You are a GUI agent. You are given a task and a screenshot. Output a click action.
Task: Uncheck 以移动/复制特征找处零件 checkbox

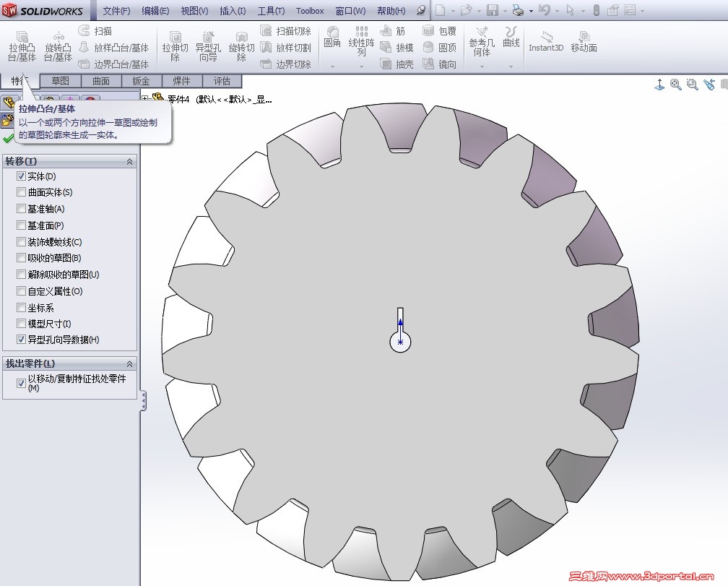pyautogui.click(x=21, y=383)
